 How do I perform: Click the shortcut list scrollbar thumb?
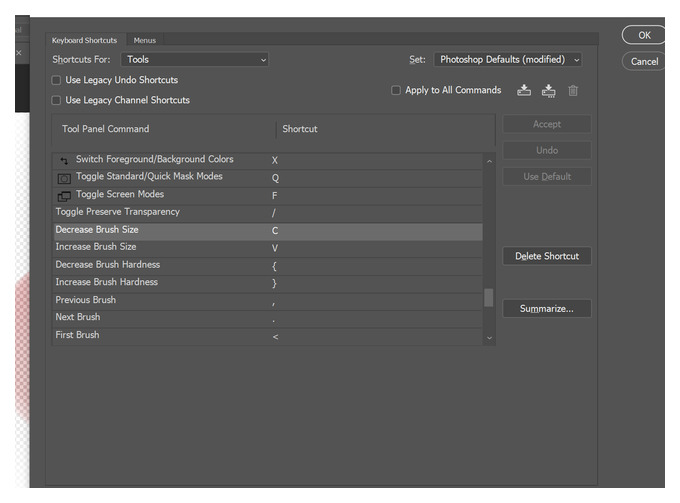489,297
